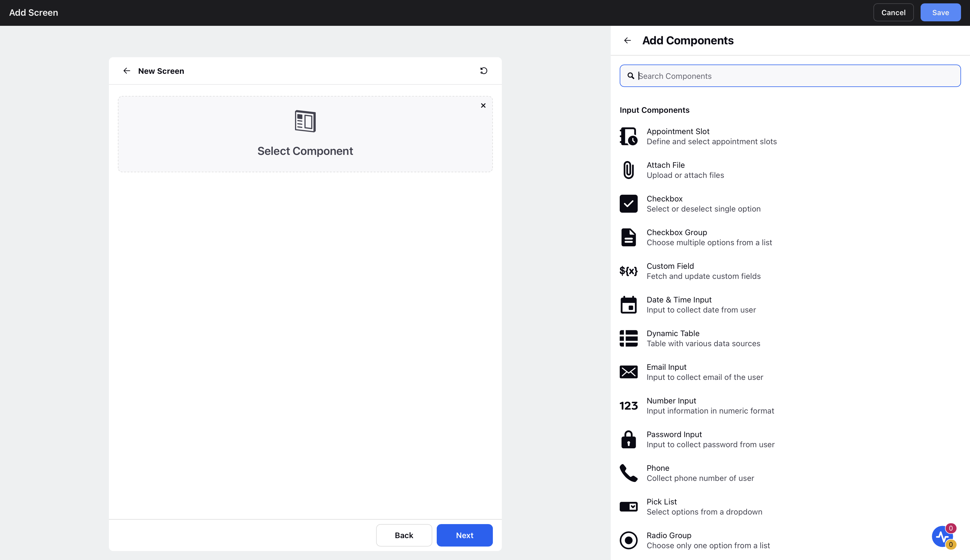Click the New Screen title text
Screen dimensions: 970x560
[x=161, y=71]
